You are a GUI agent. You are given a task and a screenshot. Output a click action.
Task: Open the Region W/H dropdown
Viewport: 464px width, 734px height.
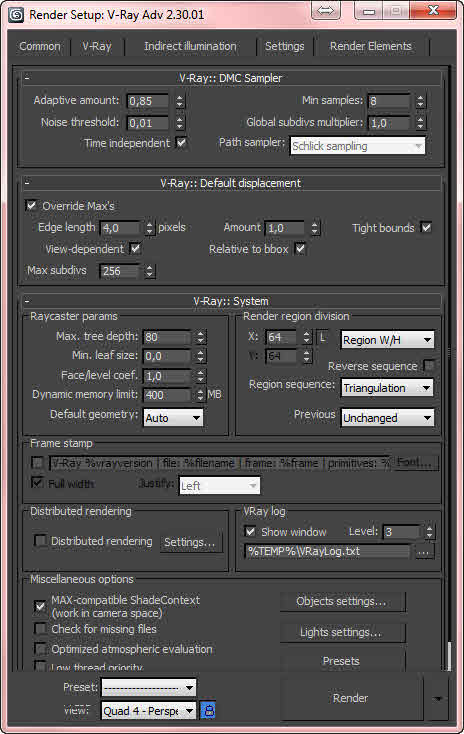click(x=387, y=340)
